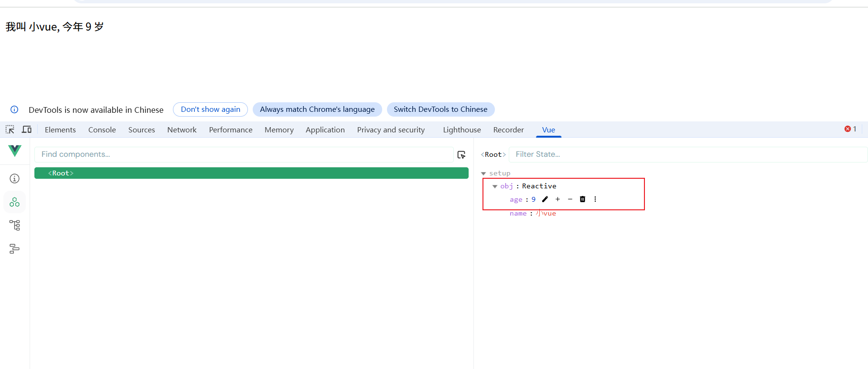868x369 pixels.
Task: Open the Elements tab
Action: click(x=60, y=130)
